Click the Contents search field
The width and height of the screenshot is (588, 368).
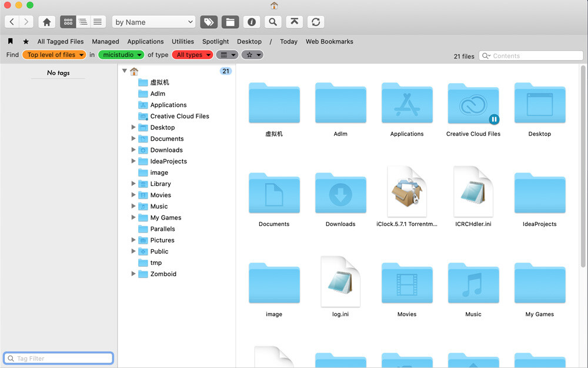point(531,55)
